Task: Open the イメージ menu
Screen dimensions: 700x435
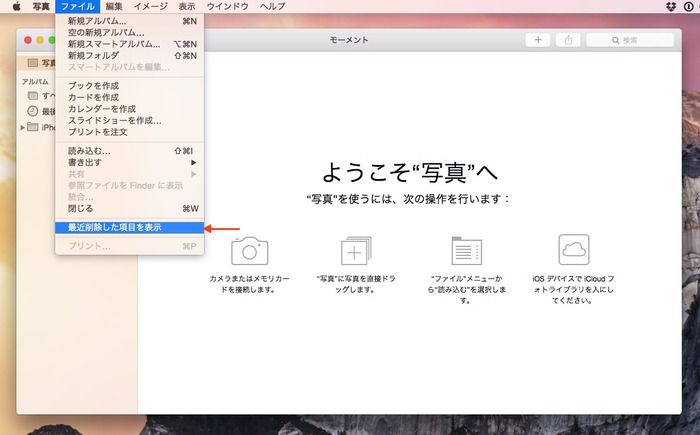Action: tap(150, 6)
